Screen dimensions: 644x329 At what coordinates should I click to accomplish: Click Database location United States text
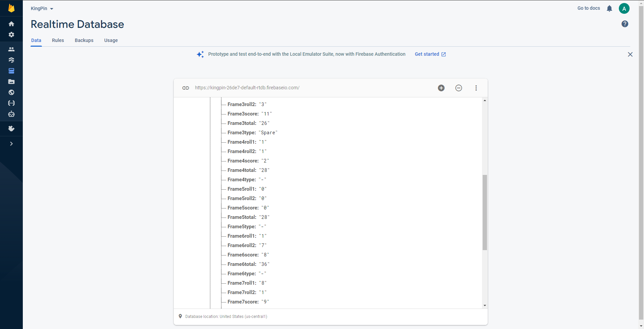click(226, 317)
